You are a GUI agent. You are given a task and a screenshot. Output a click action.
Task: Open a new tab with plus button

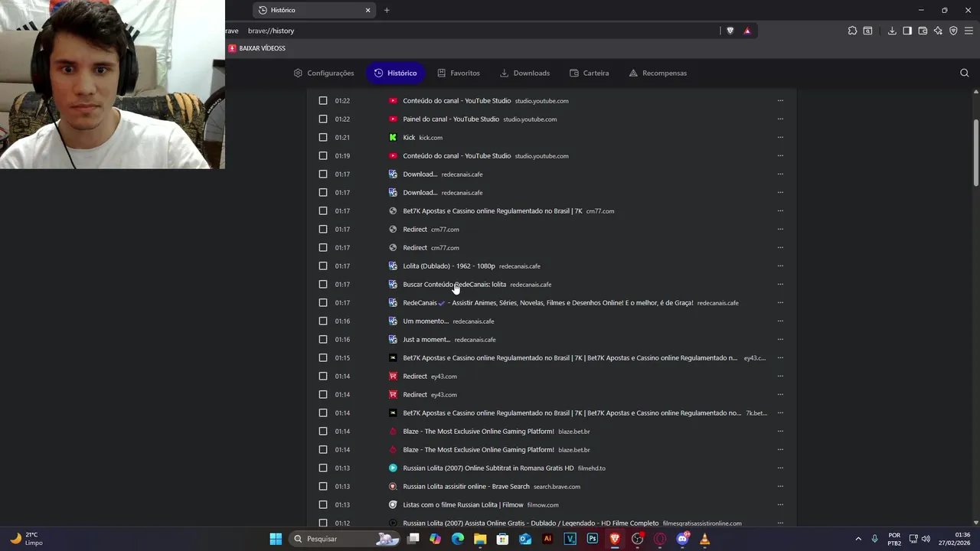(387, 10)
